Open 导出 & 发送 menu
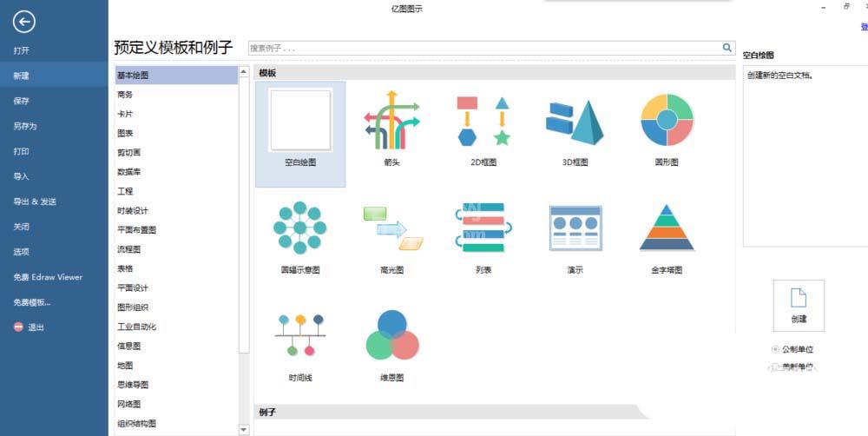 click(x=35, y=201)
